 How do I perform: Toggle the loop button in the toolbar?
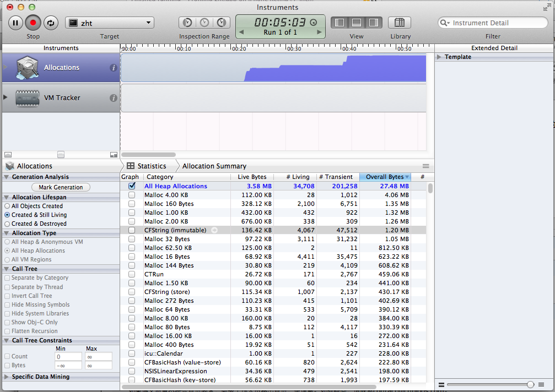pos(51,23)
